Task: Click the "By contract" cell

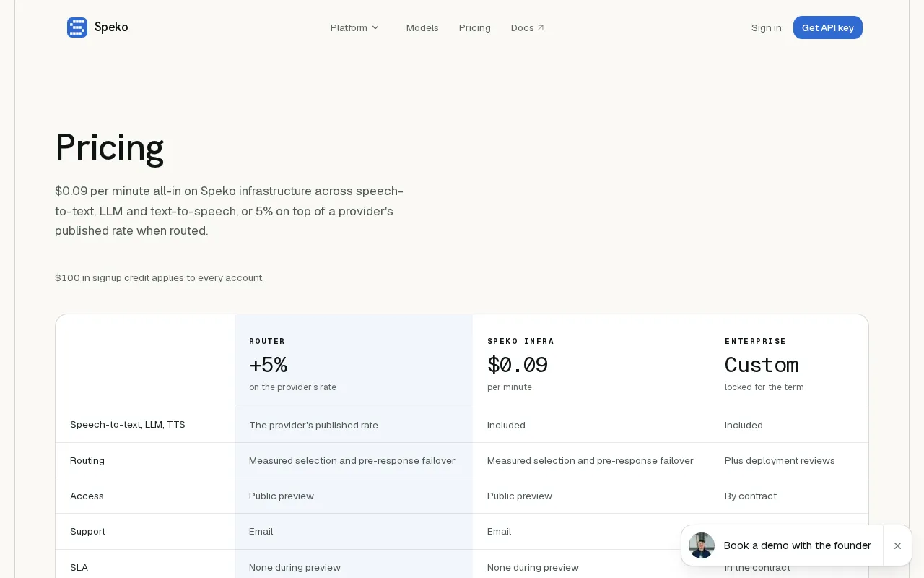Action: point(751,496)
